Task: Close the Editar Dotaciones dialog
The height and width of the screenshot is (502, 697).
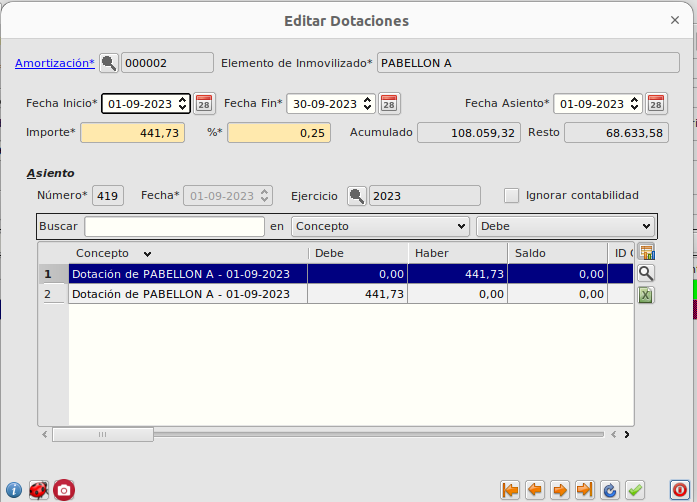Action: tap(675, 20)
